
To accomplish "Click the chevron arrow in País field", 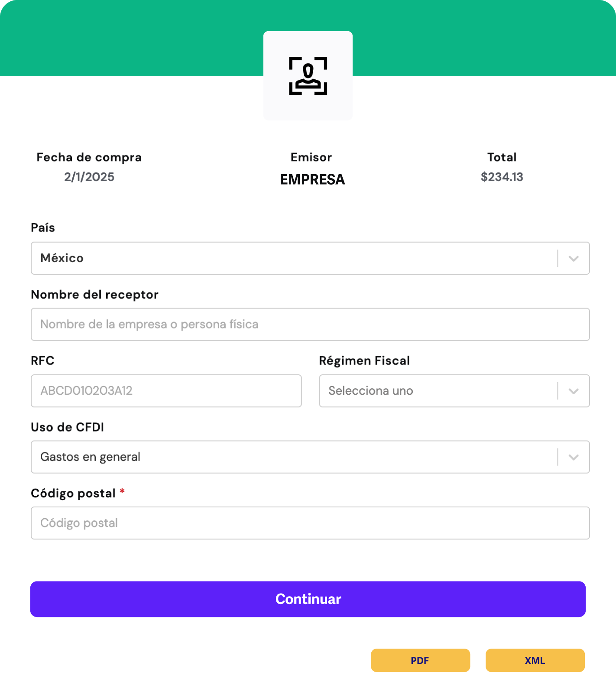I will (574, 259).
